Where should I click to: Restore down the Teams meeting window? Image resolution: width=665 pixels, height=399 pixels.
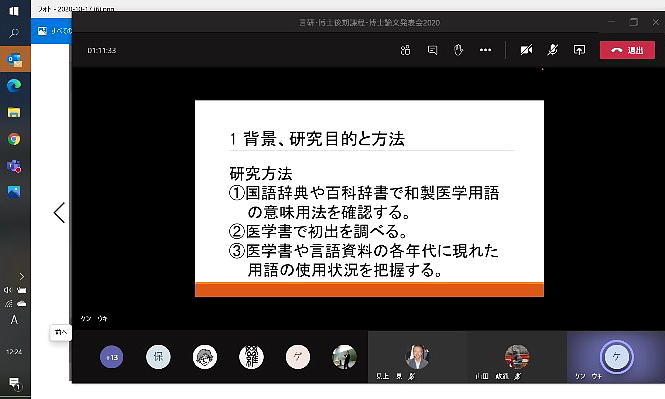point(634,22)
